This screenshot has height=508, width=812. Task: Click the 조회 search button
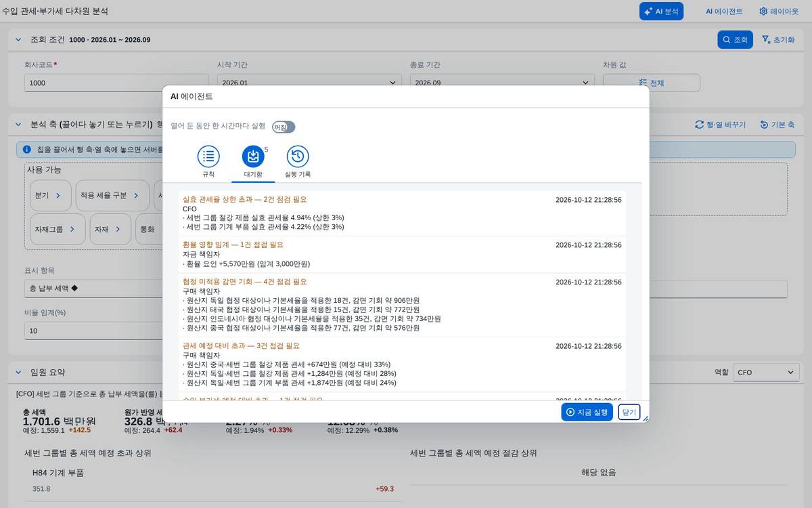(x=735, y=40)
